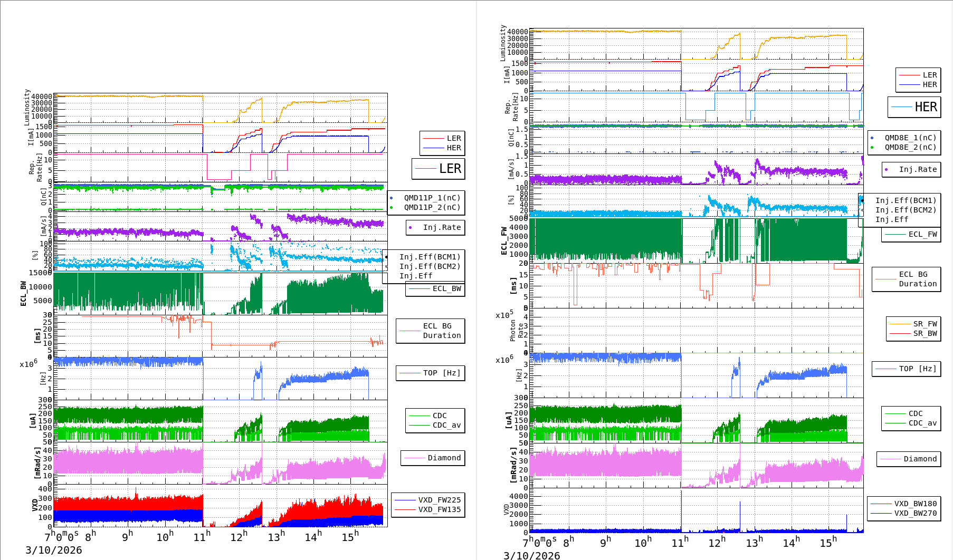Click the 3/10/2026 date under left plot

pos(54,550)
